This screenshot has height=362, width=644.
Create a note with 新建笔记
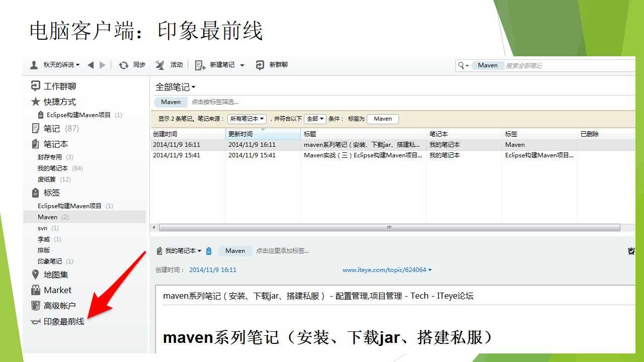pos(215,65)
